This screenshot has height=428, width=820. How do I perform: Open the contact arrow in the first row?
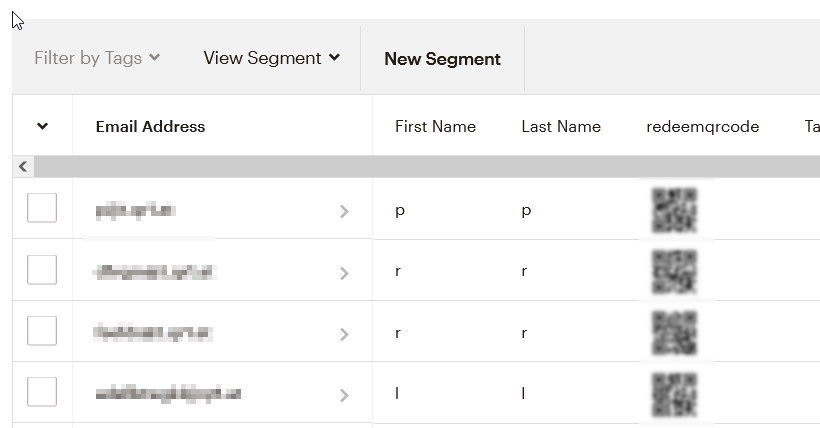pos(344,211)
